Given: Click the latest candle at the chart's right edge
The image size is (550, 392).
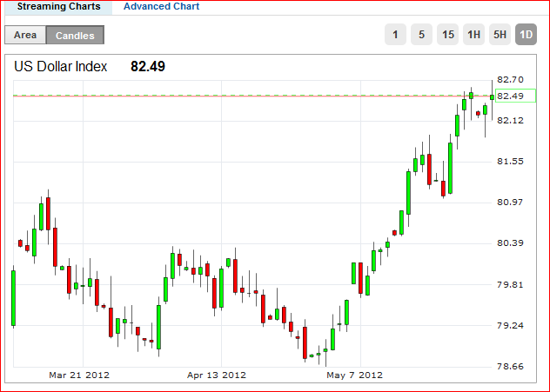Looking at the screenshot, I should (492, 97).
